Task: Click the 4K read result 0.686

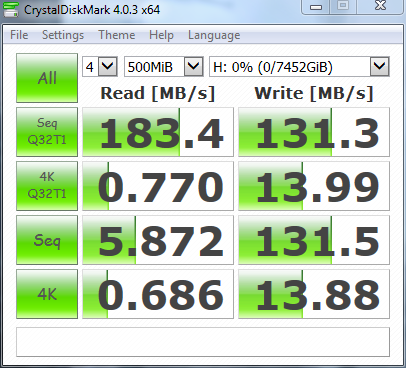Action: click(x=158, y=294)
